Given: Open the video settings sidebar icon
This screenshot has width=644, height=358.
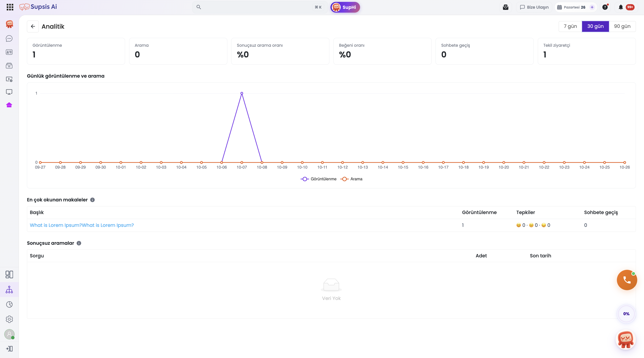Looking at the screenshot, I should pos(9,79).
